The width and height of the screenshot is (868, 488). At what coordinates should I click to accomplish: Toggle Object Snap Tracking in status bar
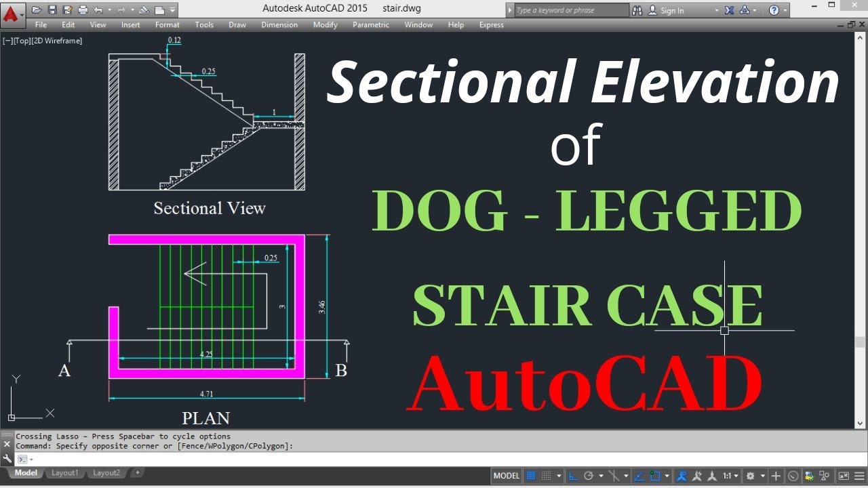(x=639, y=476)
